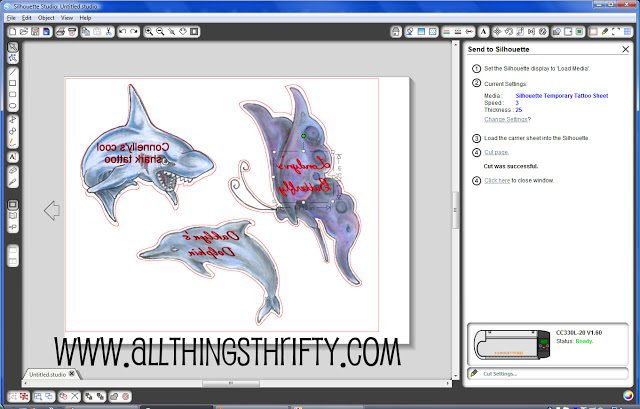The width and height of the screenshot is (640, 409).
Task: Select the Rectangle drawing tool
Action: (13, 83)
